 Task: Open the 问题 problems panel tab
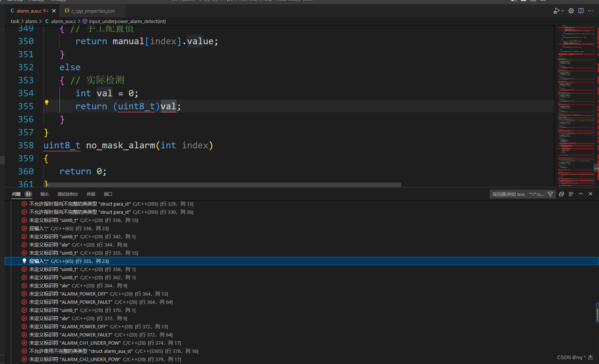pyautogui.click(x=16, y=194)
